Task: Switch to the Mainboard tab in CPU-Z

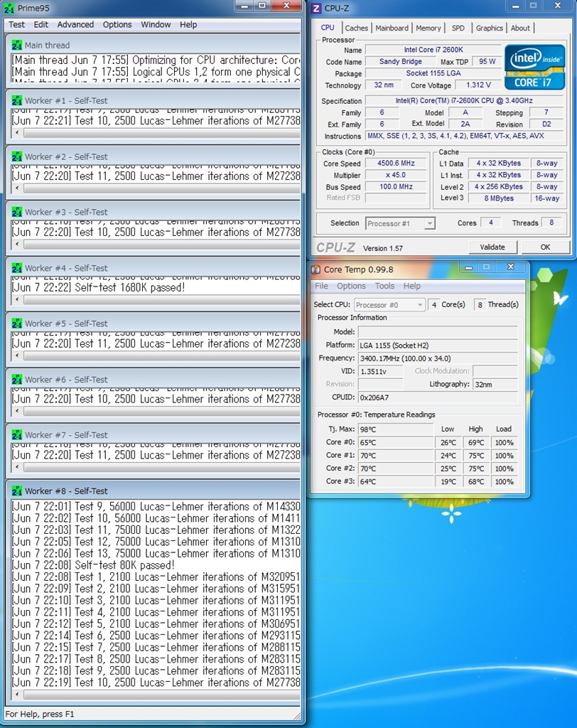Action: 392,28
